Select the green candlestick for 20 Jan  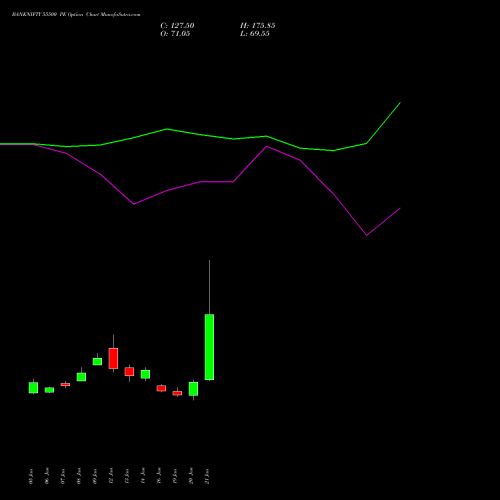coord(193,389)
